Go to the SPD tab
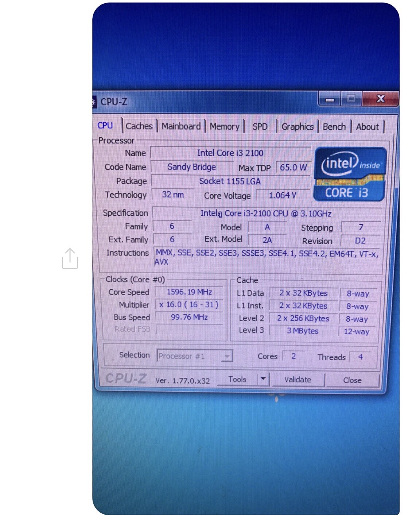This screenshot has height=515, width=420. (x=260, y=127)
